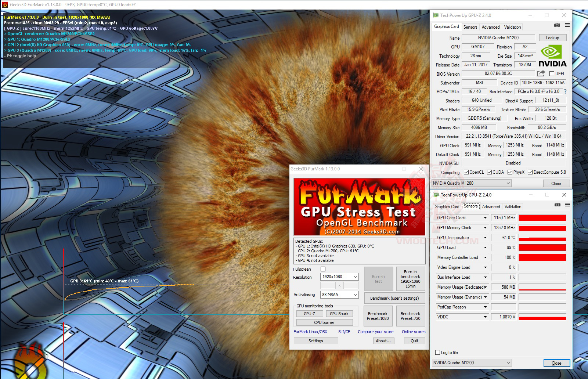
Task: Enable the Log to file checkbox
Action: click(x=437, y=352)
